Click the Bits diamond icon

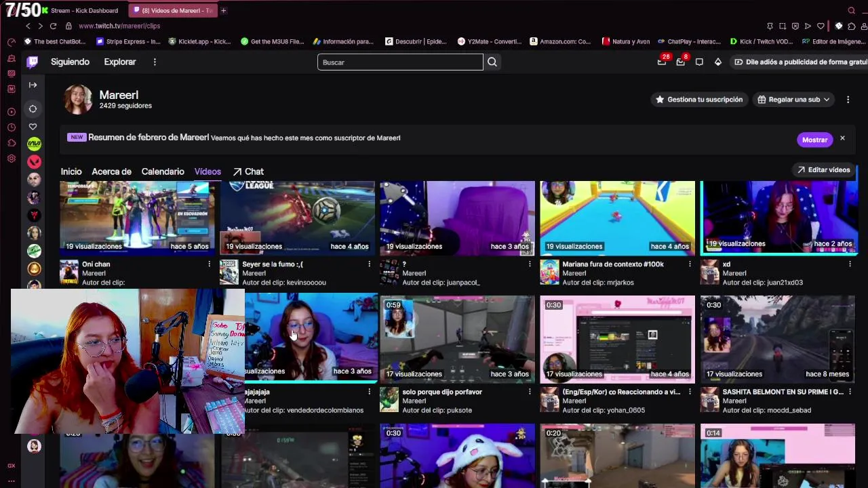click(x=718, y=62)
